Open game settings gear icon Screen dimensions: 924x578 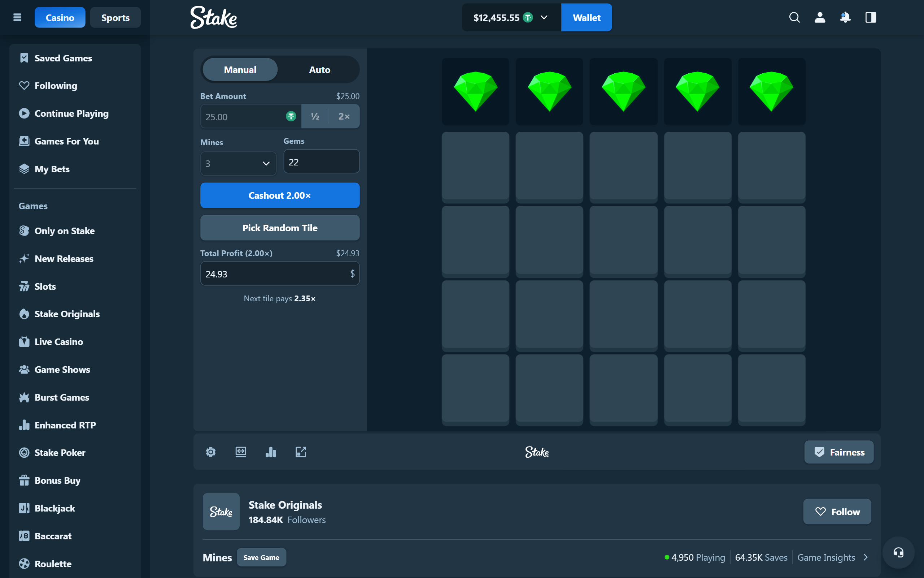coord(211,452)
